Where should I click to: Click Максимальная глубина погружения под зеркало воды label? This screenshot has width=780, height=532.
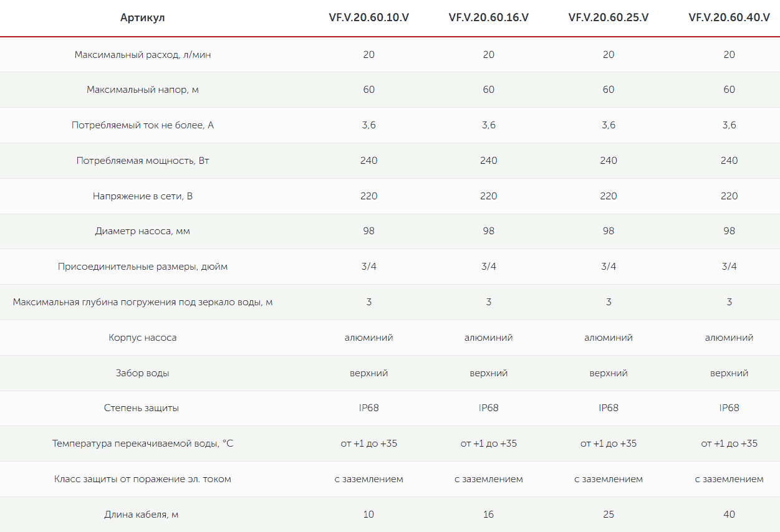point(143,302)
